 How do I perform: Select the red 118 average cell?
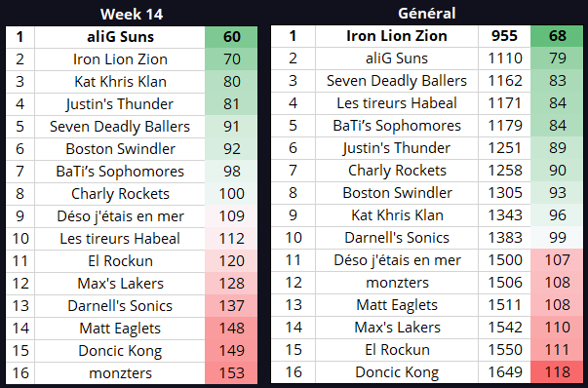point(557,372)
